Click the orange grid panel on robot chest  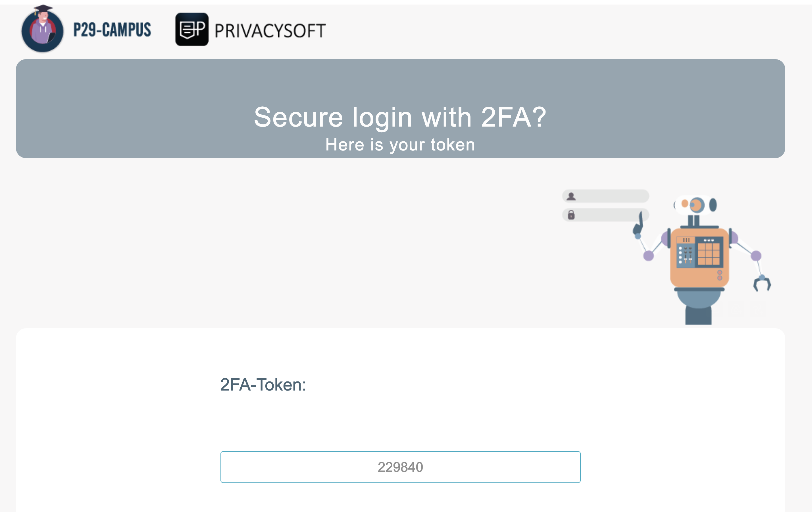click(x=709, y=253)
